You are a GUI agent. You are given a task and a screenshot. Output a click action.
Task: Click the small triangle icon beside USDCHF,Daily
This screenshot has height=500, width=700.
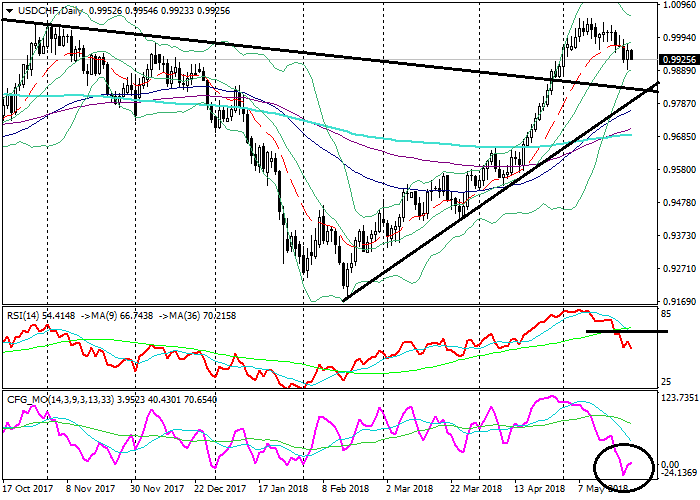(x=10, y=8)
